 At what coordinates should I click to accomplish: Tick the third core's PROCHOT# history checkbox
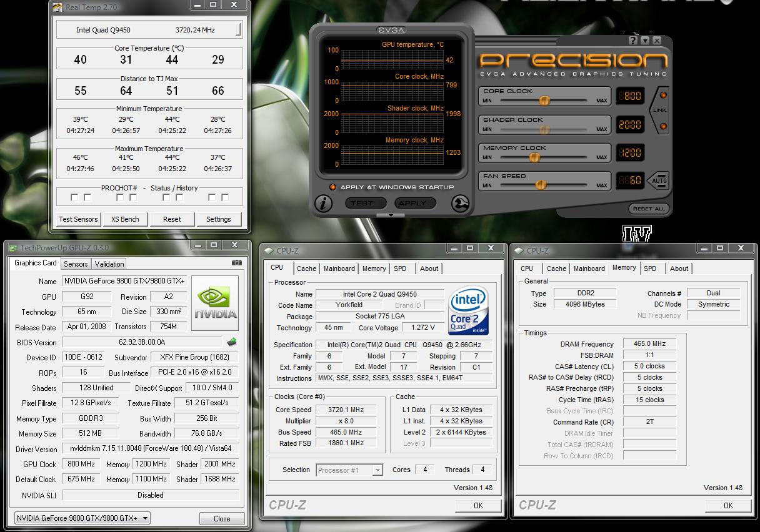coord(179,197)
